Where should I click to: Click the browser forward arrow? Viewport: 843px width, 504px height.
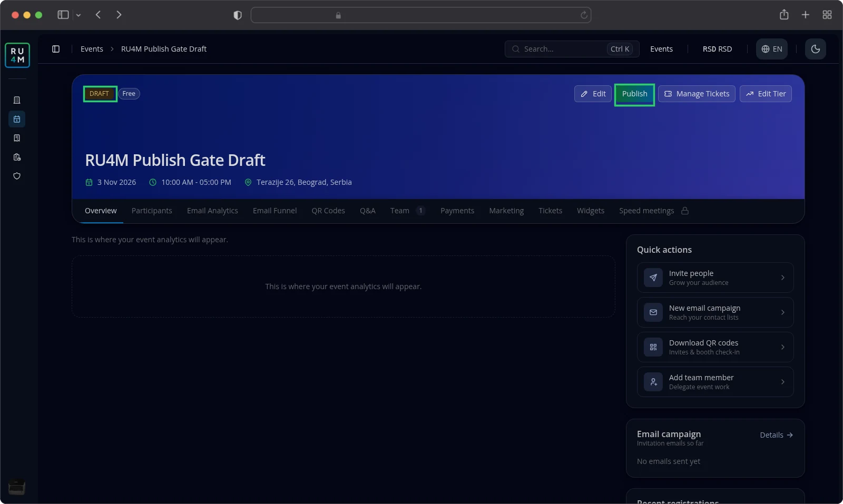point(119,15)
